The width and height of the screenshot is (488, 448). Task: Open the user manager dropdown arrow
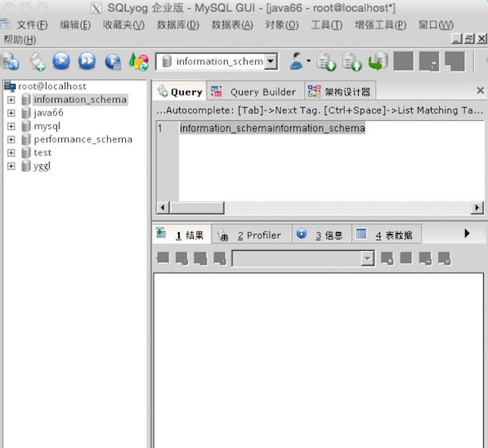coord(308,60)
